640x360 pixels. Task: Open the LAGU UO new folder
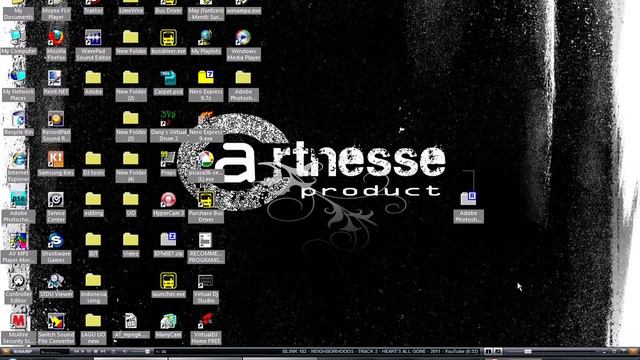pyautogui.click(x=93, y=321)
